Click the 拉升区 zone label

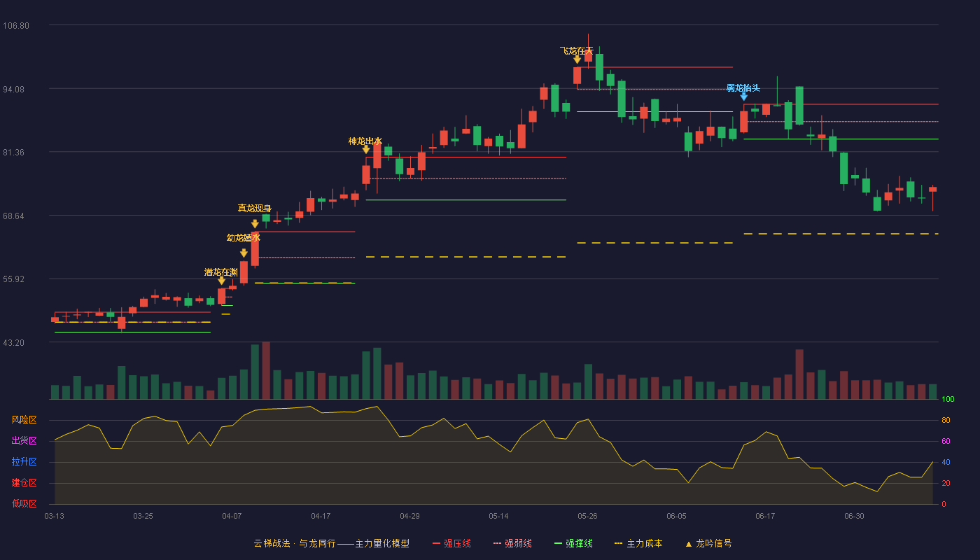coord(24,462)
